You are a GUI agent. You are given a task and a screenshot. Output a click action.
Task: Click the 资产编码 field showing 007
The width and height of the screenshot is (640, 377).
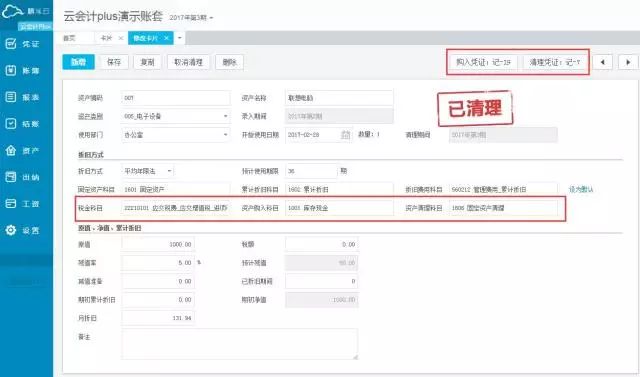tap(176, 98)
